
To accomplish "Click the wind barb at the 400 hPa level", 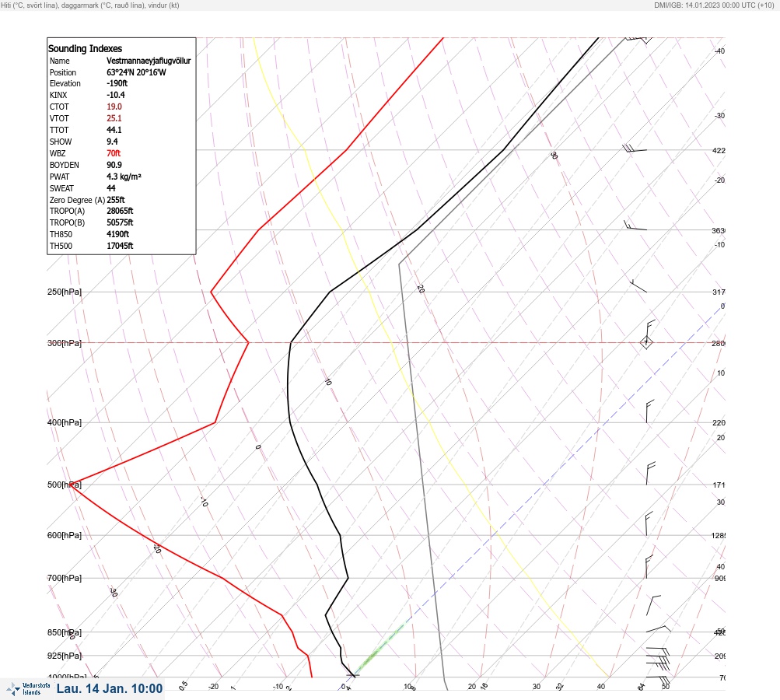I will point(649,411).
